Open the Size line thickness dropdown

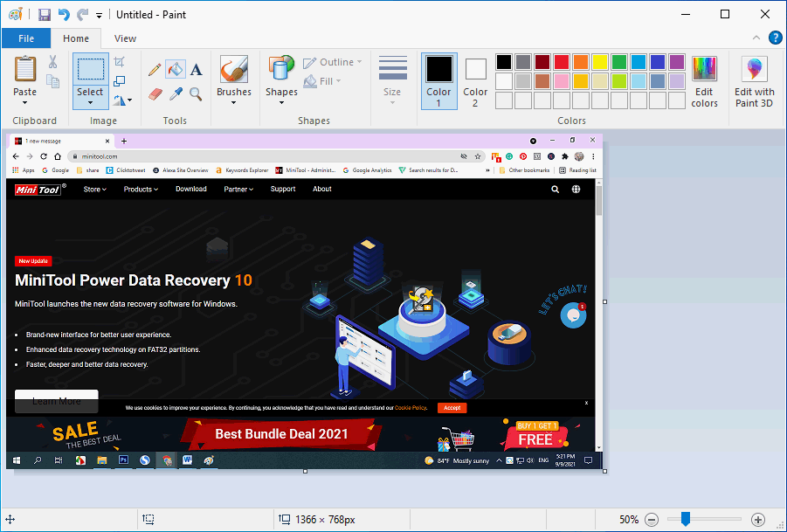coord(392,80)
